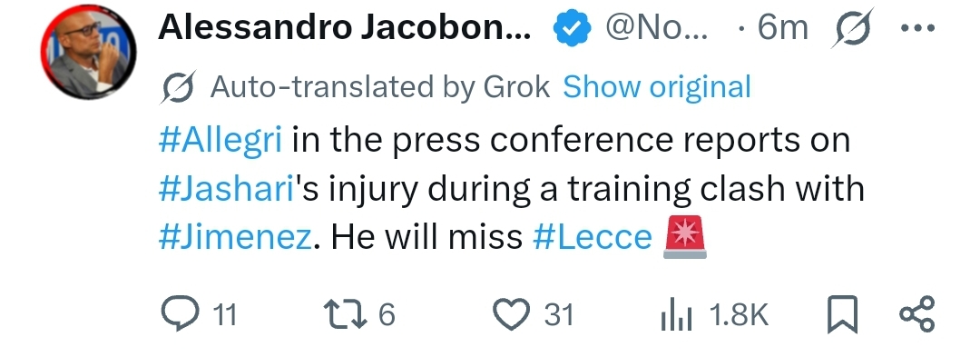Like the tweet with heart icon

511,314
